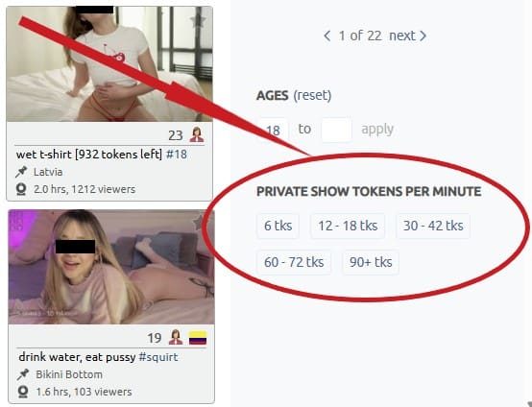Select the 12 - 18 tks filter
532x407 pixels.
pos(348,226)
